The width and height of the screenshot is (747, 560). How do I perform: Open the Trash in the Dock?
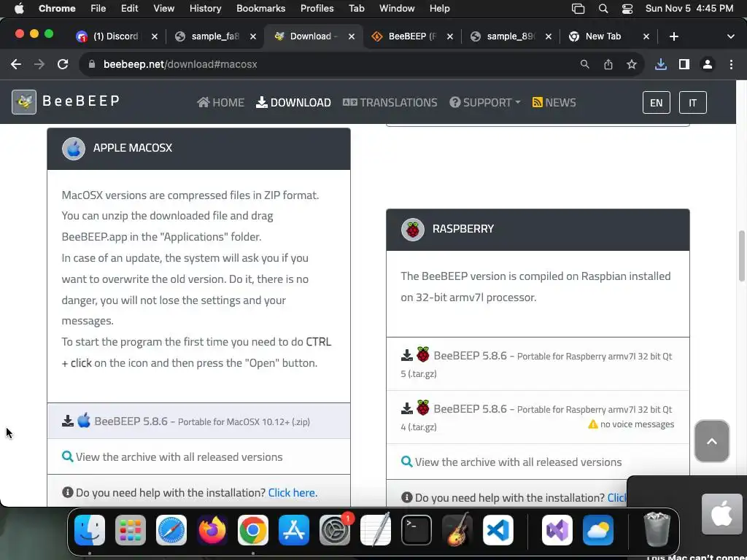point(657,529)
